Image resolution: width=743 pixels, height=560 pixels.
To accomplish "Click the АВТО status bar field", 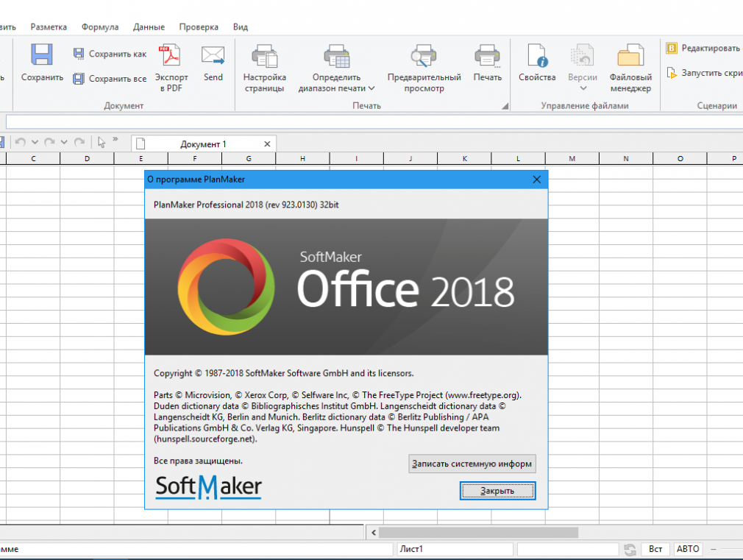I will click(x=688, y=549).
